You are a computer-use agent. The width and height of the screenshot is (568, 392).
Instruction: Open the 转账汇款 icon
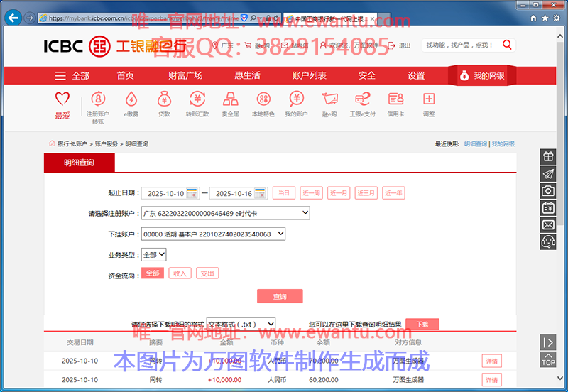pos(197,99)
